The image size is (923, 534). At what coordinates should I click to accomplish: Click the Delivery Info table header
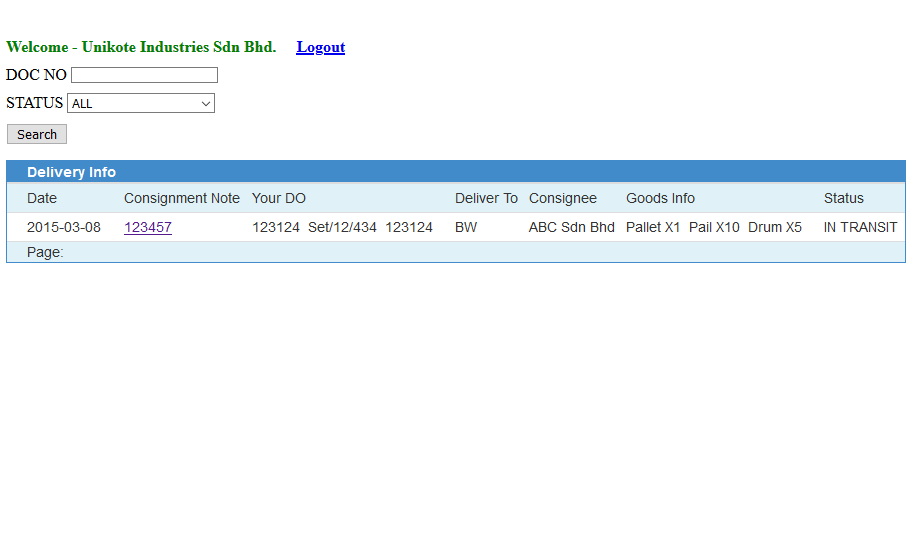tap(71, 172)
